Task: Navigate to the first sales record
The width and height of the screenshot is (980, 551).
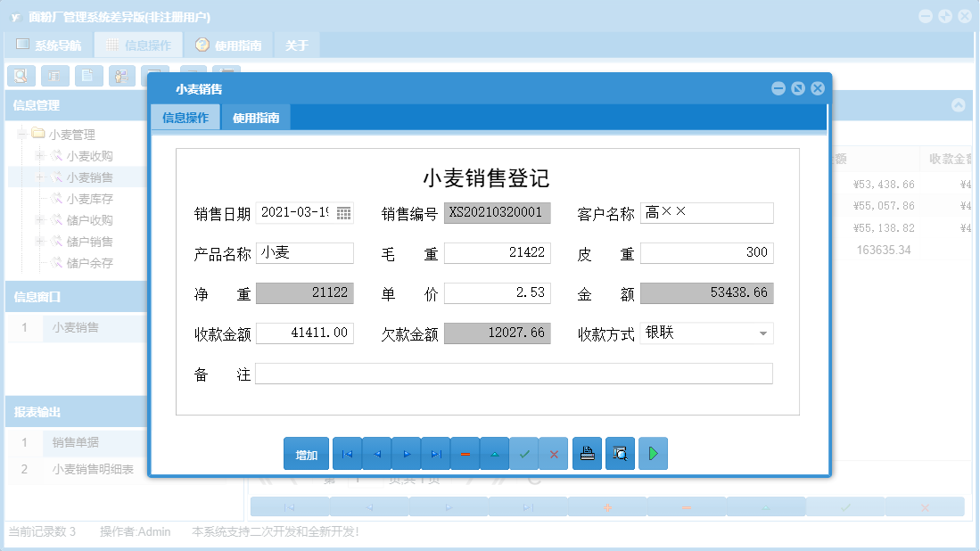Action: pos(347,453)
